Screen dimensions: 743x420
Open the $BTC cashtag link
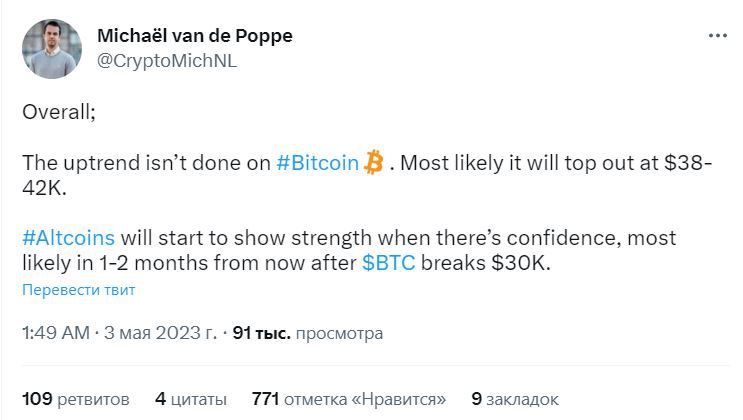pos(390,263)
